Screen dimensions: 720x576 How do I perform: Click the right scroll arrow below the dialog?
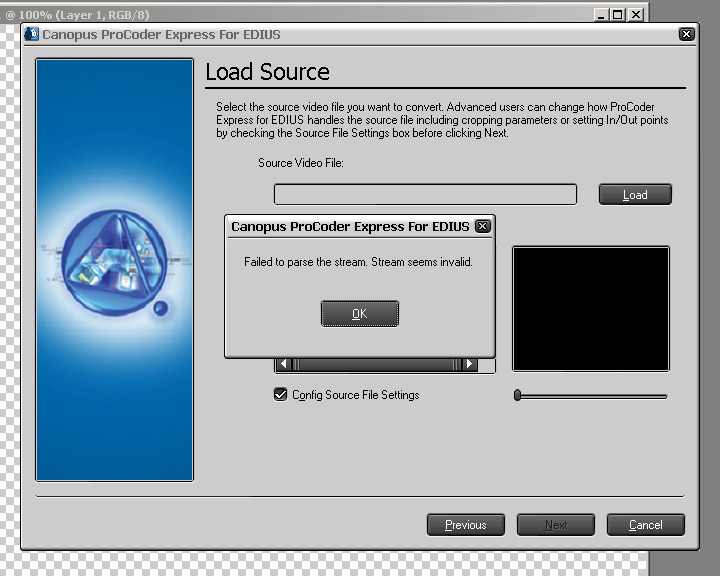click(x=469, y=364)
